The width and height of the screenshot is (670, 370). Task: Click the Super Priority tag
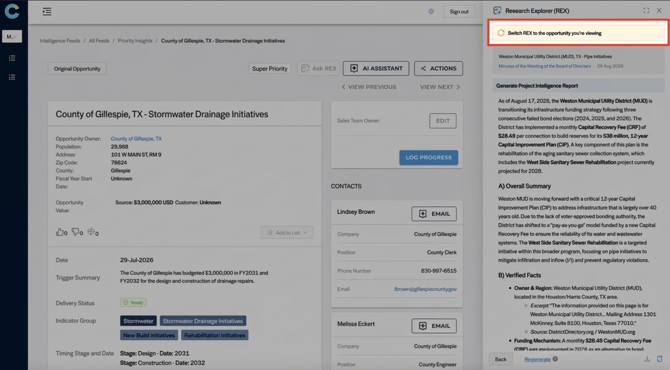270,69
